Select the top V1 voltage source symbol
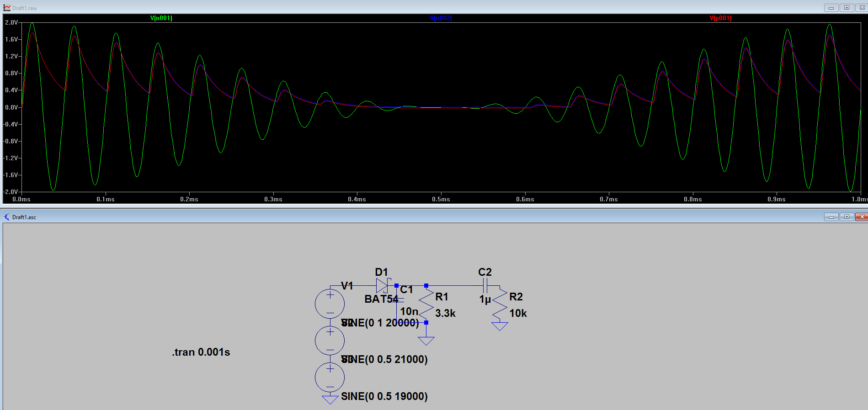 [330, 304]
